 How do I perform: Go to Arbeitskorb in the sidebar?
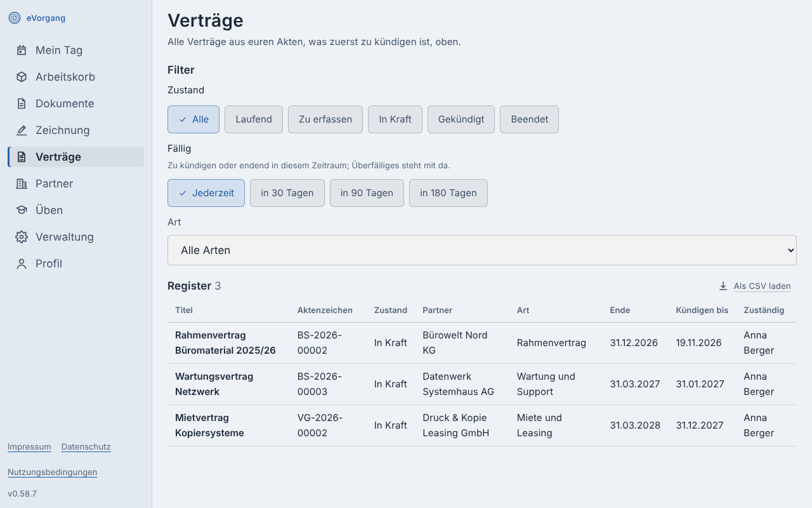click(75, 77)
